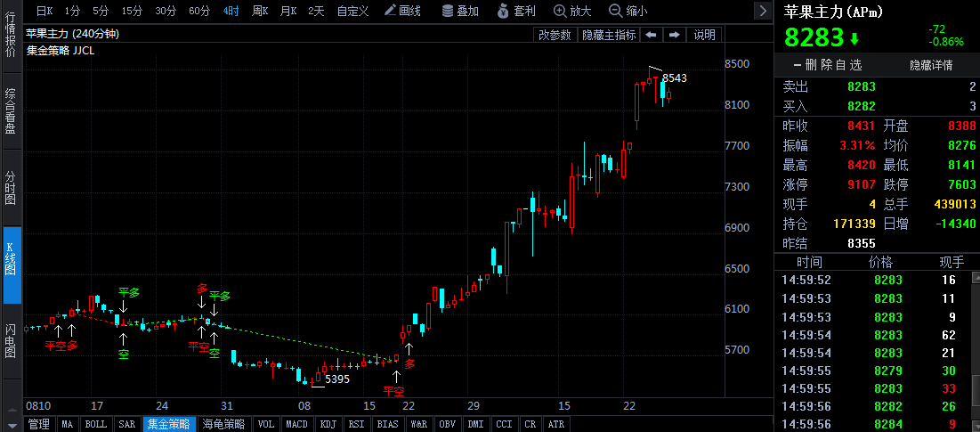This screenshot has height=432, width=980.
Task: Open the 套利 arbitrage tool
Action: click(x=516, y=11)
